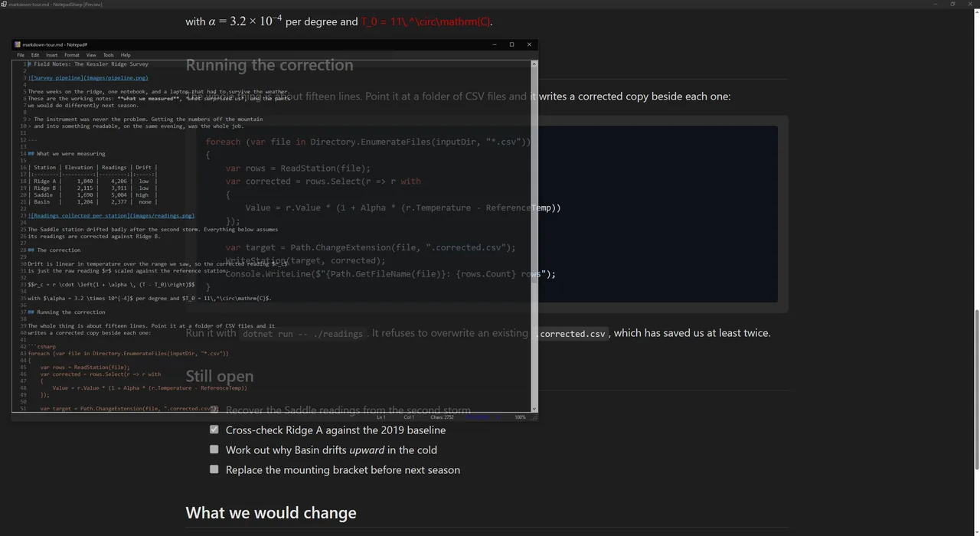980x536 pixels.
Task: Click the '## Running the correction' line in the editor
Action: pyautogui.click(x=66, y=312)
